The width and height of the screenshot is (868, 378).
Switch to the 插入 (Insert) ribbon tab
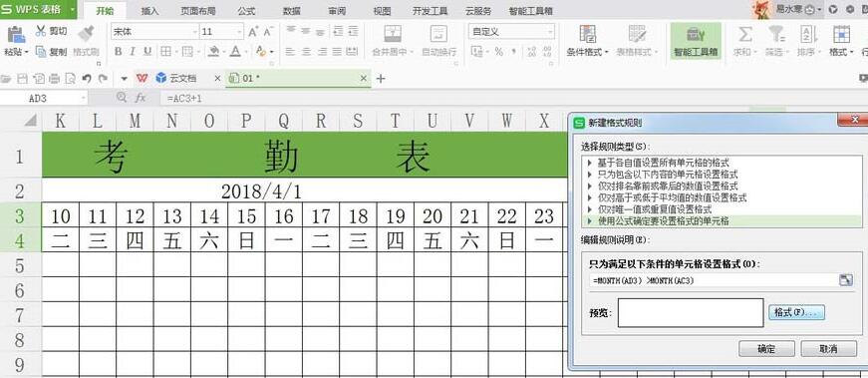pyautogui.click(x=149, y=11)
